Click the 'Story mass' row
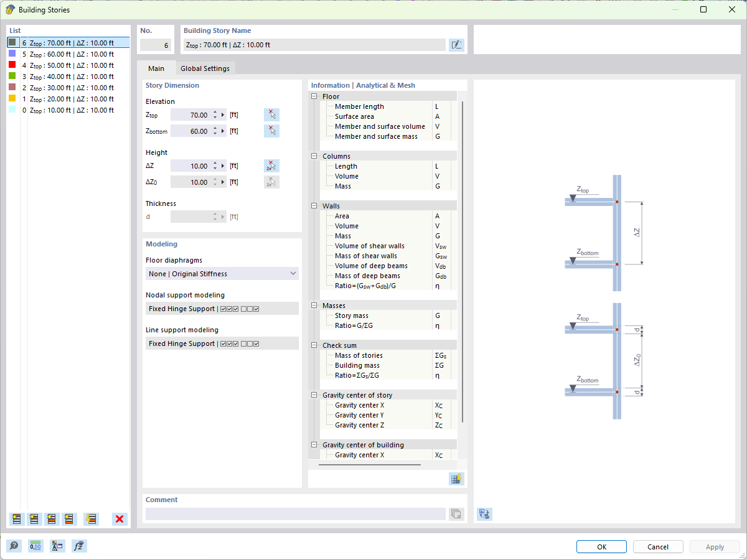Viewport: 747px width, 560px height. tap(387, 315)
